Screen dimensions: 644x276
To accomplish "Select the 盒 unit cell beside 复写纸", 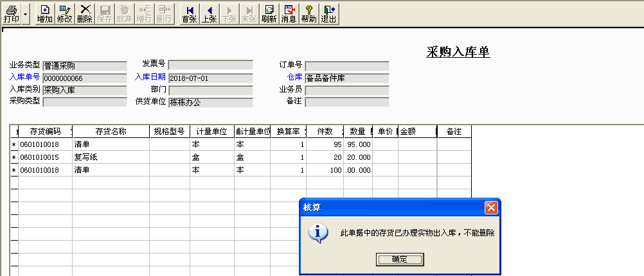I will point(212,157).
